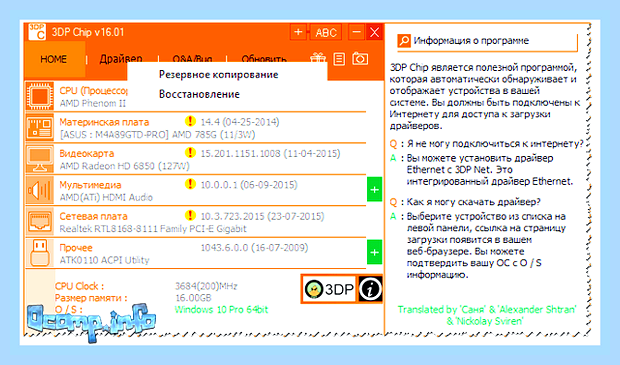The width and height of the screenshot is (620, 365).
Task: Click the network card port icon
Action: point(40,222)
